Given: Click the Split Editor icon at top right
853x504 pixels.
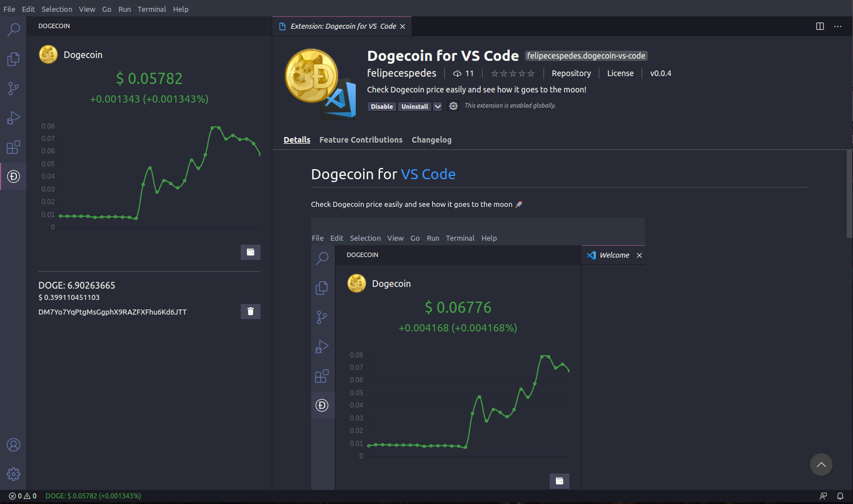Looking at the screenshot, I should coord(819,26).
